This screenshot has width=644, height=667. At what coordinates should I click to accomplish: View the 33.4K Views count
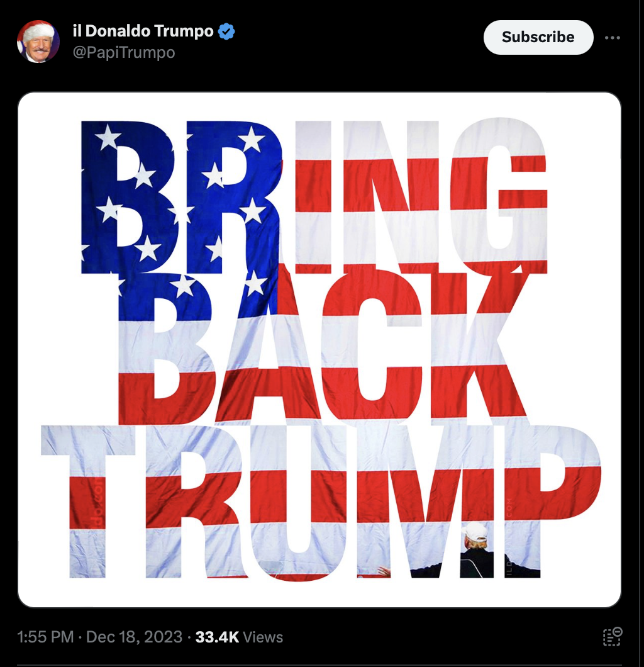pyautogui.click(x=239, y=637)
